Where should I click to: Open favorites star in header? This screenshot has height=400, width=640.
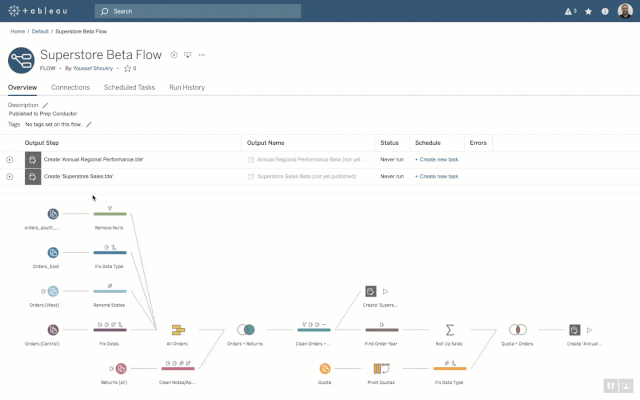click(x=588, y=11)
